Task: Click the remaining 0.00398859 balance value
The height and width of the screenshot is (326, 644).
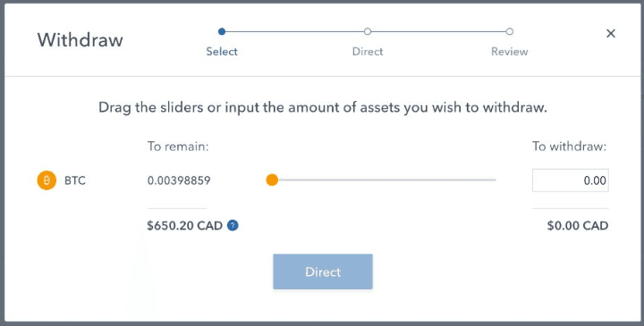Action: pos(179,180)
